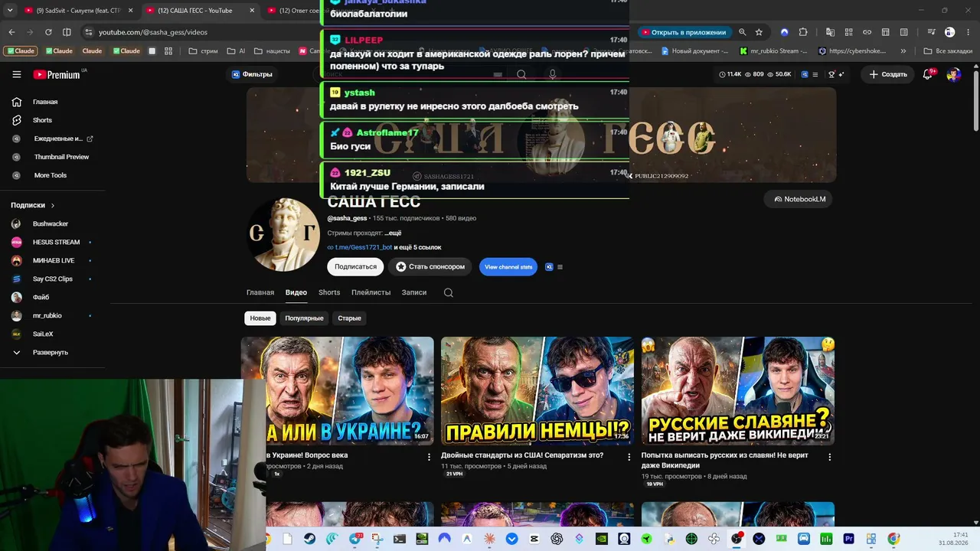Click the View channel stats button
The width and height of the screenshot is (980, 551).
(508, 267)
